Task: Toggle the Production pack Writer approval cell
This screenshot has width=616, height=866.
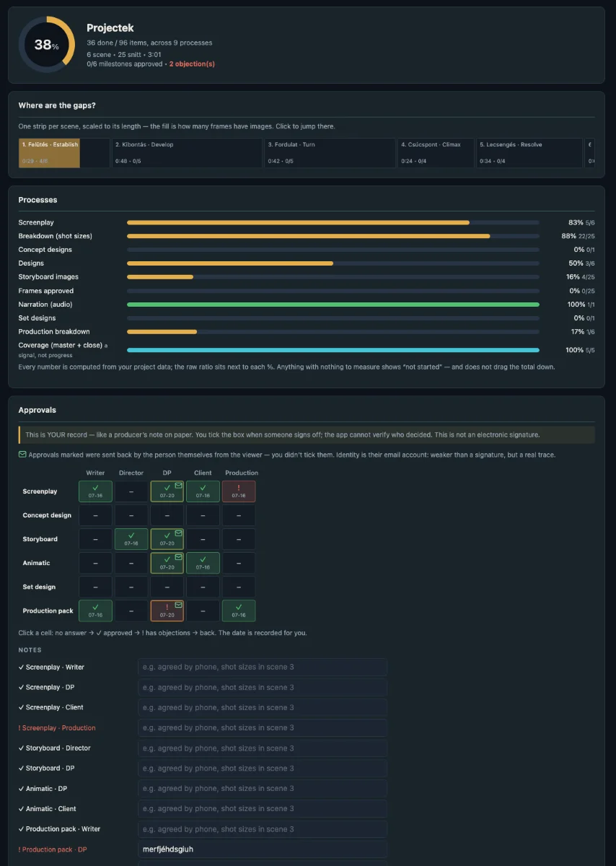Action: click(95, 611)
